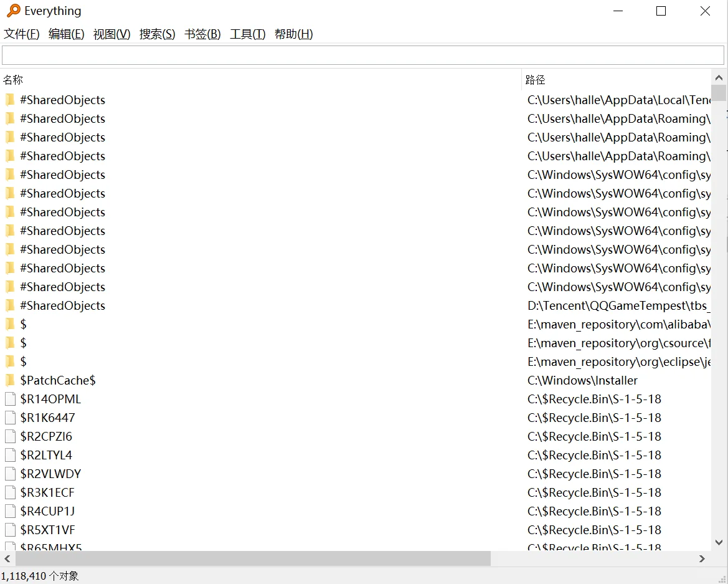Click the file icon of $R2CPZI6
This screenshot has height=584, width=728.
pos(10,436)
